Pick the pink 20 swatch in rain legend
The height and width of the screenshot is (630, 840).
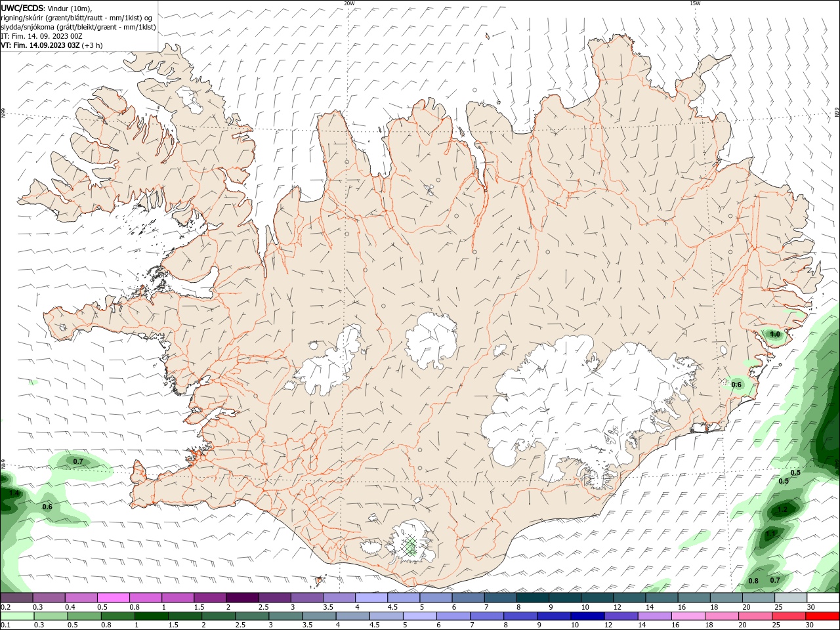point(755,616)
